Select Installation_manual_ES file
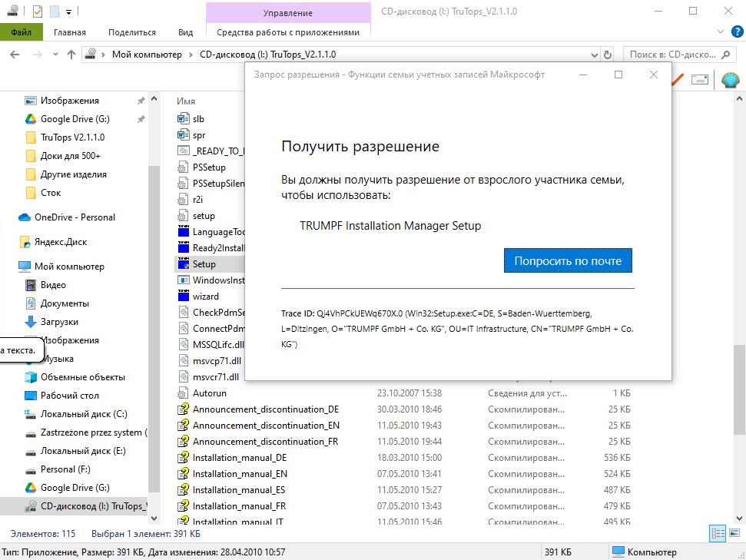The image size is (746, 560). coord(238,490)
